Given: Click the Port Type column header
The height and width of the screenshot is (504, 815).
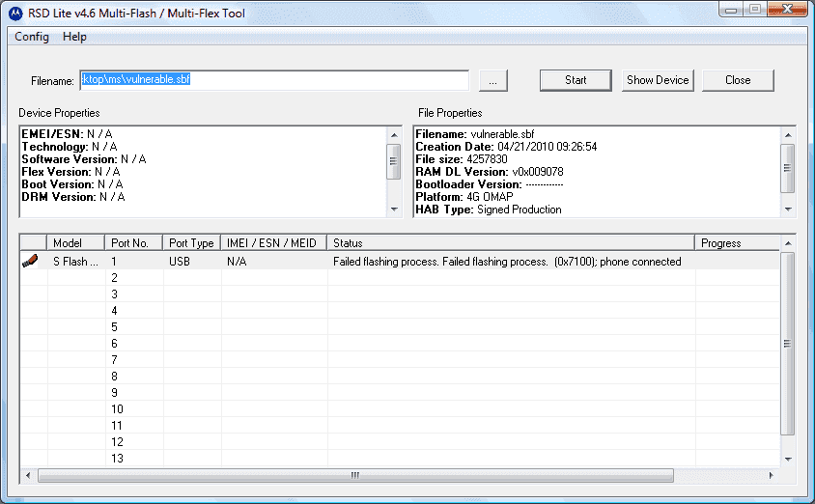Looking at the screenshot, I should (x=192, y=242).
